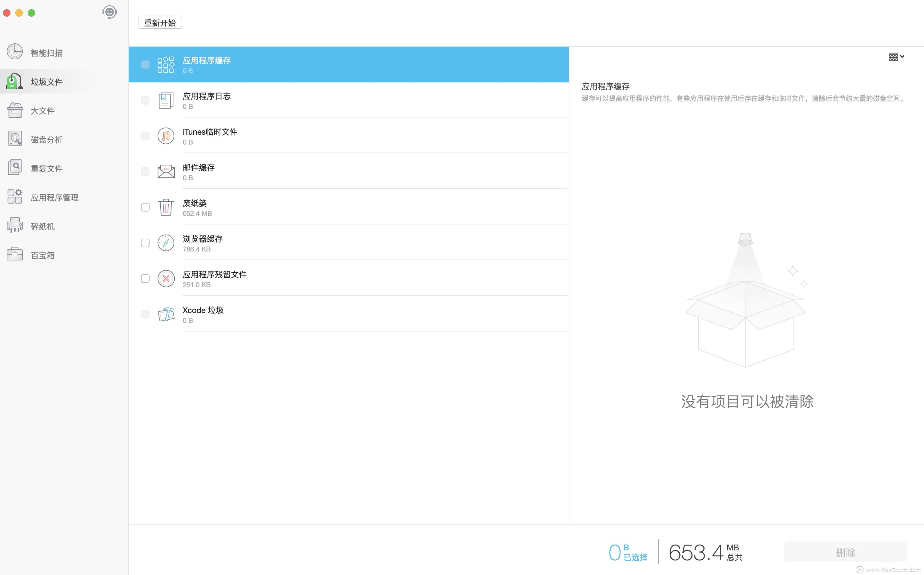This screenshot has width=924, height=575.
Task: Open Disk Analysis (磁盘分析) magnifier icon
Action: pyautogui.click(x=15, y=139)
